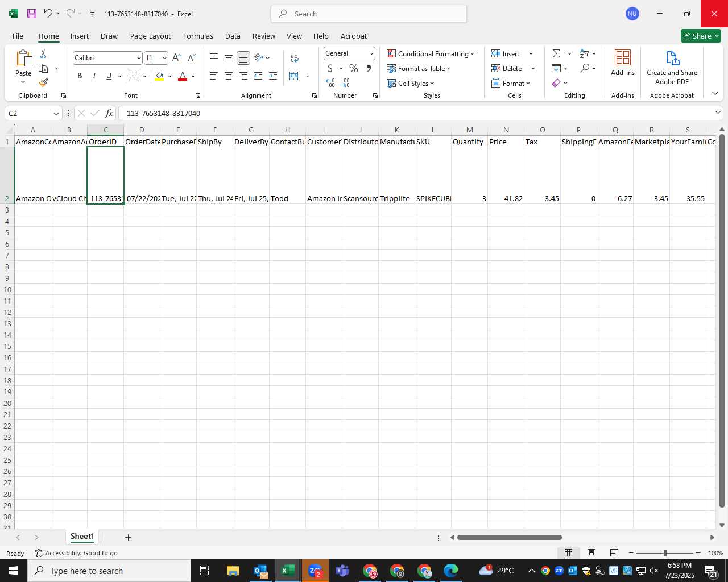728x582 pixels.
Task: Switch to the Acrobat tab
Action: 354,36
